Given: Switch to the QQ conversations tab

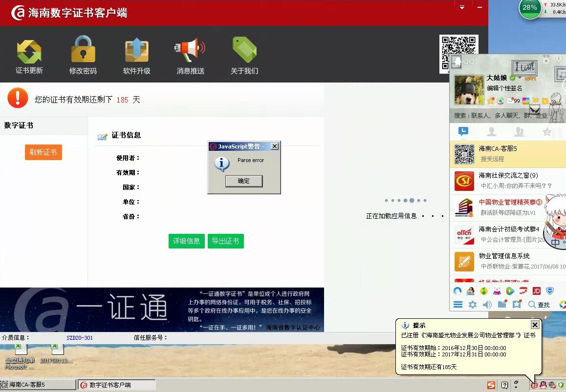Looking at the screenshot, I should (x=463, y=131).
